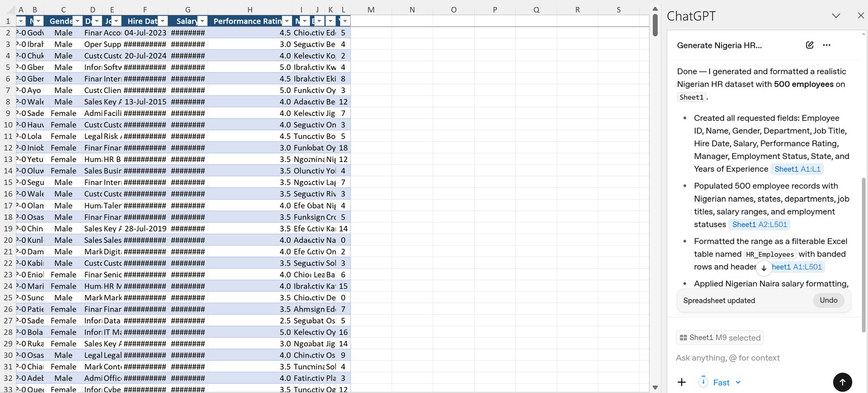Open the column A filter dropdown
Image resolution: width=868 pixels, height=393 pixels.
click(21, 21)
